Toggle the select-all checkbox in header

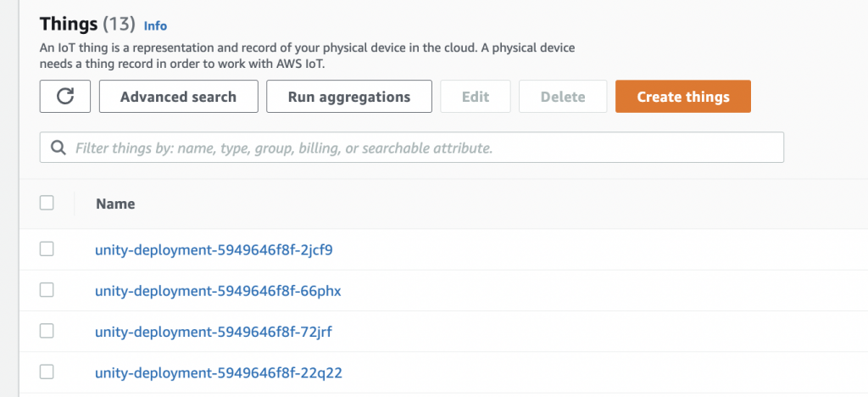(x=47, y=203)
